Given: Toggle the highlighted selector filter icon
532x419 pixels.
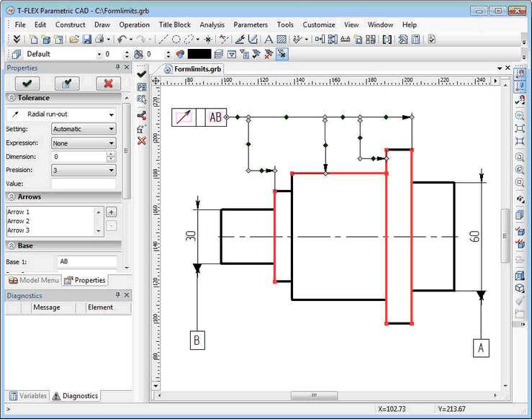Looking at the screenshot, I should pyautogui.click(x=281, y=54).
